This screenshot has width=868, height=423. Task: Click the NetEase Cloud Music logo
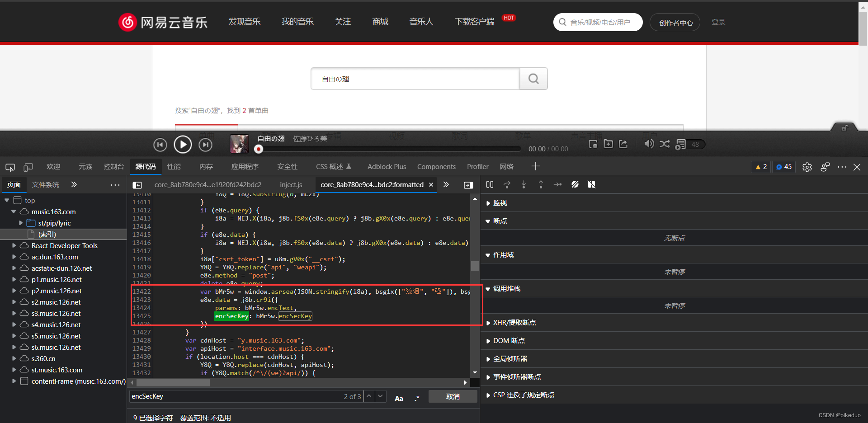pos(163,22)
